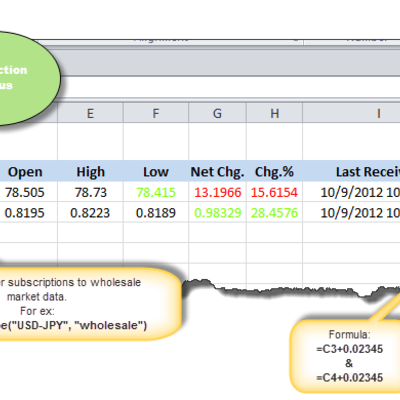Select red Net Chg. cell 13.1966
The width and height of the screenshot is (400, 400).
[x=217, y=192]
